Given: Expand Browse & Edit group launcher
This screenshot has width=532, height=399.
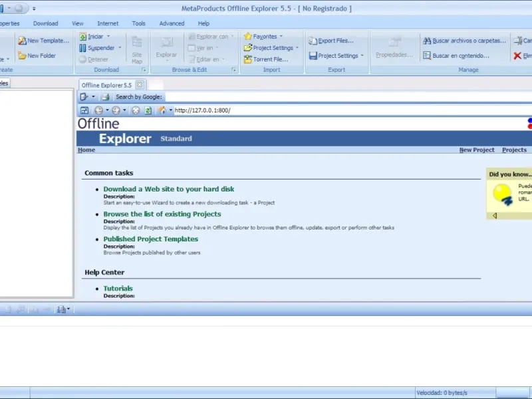Looking at the screenshot, I should click(233, 70).
